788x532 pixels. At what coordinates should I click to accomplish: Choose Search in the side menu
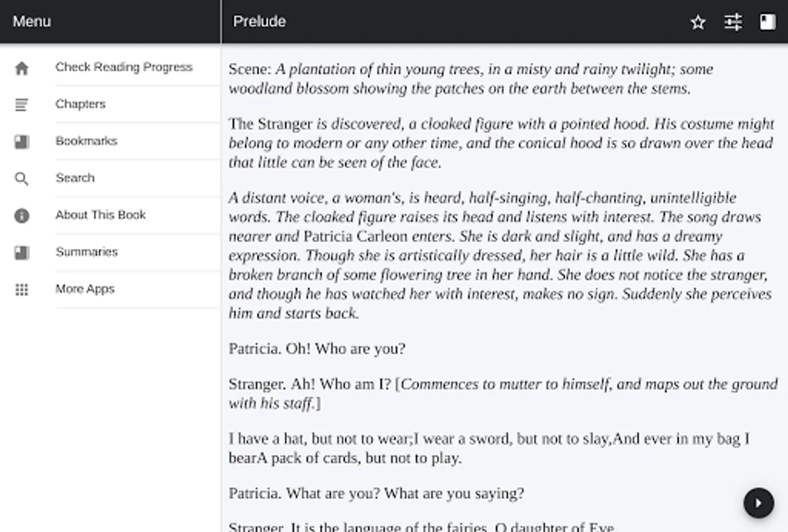[75, 178]
